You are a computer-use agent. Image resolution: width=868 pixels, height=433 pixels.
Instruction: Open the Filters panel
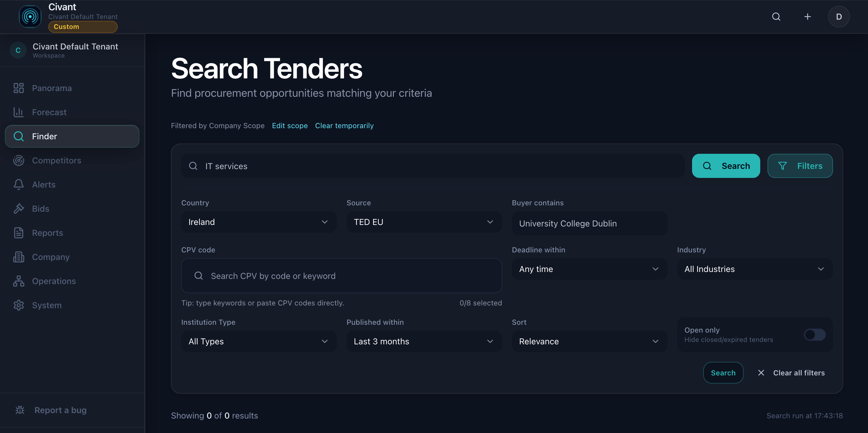pyautogui.click(x=800, y=166)
